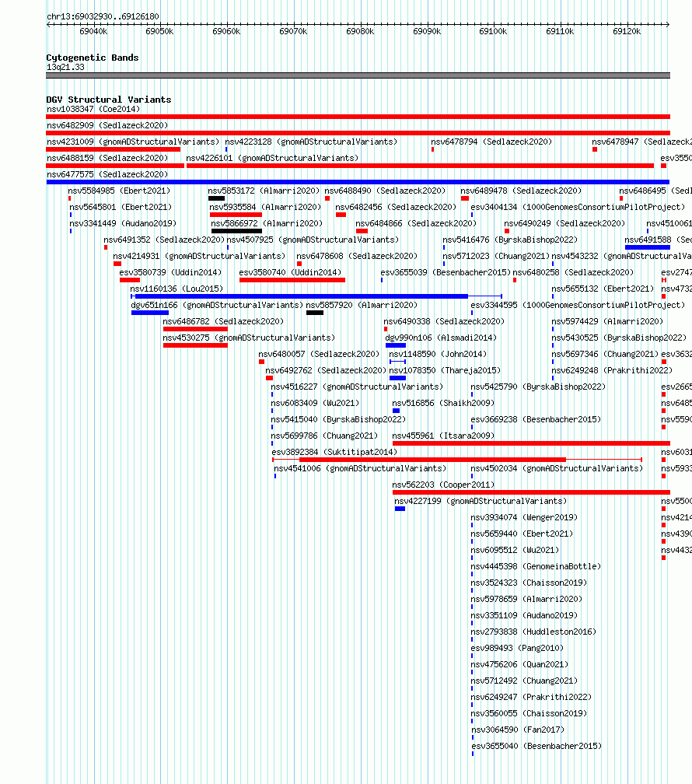Click esv3655040 (Besenbacher2015) label
This screenshot has width=692, height=784.
[536, 746]
